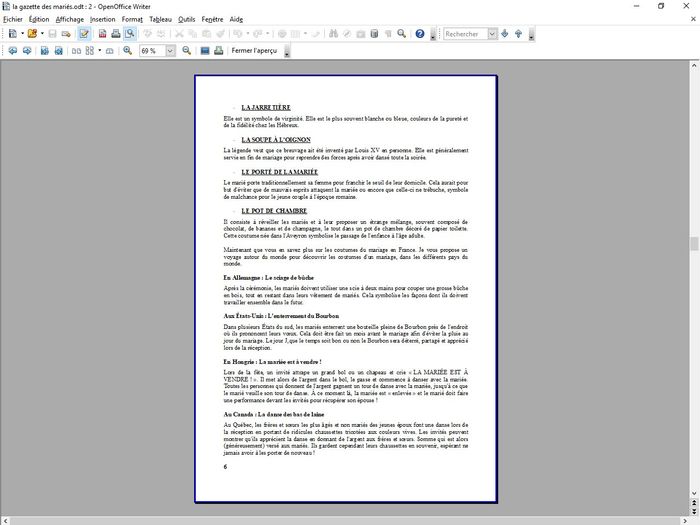Open the Navigator compass icon
The image size is (700, 525).
pos(347,33)
